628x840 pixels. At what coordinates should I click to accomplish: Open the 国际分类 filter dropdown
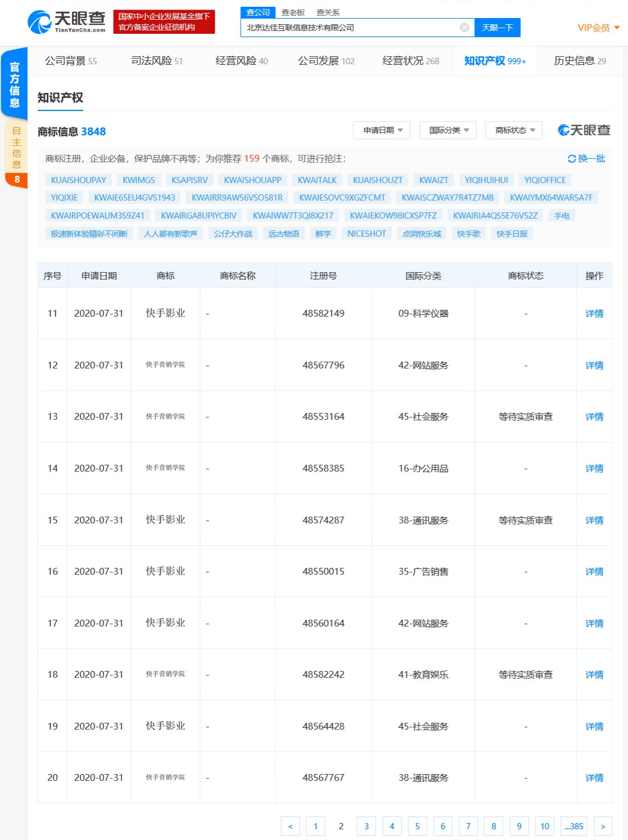447,130
